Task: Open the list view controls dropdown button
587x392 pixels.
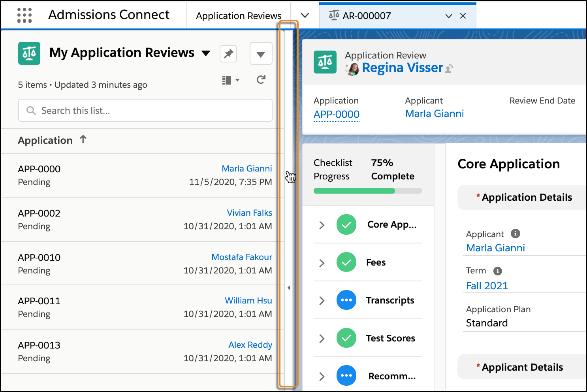Action: coord(261,54)
